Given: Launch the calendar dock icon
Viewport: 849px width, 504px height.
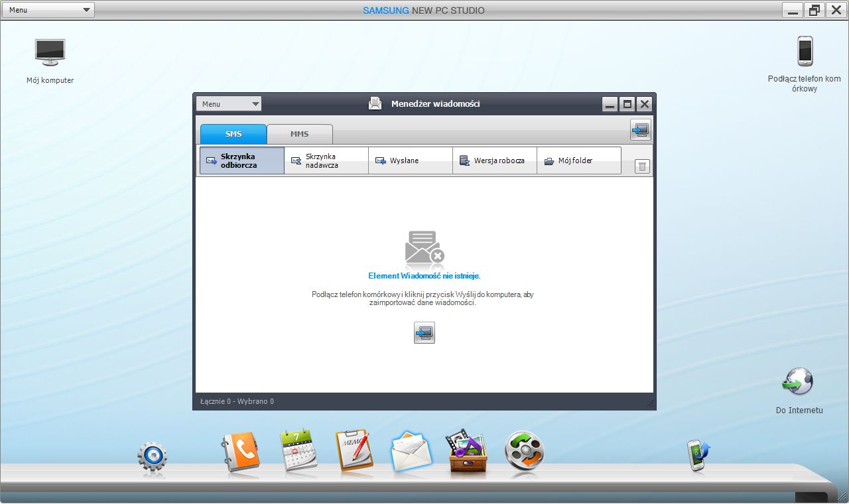Looking at the screenshot, I should 298,451.
